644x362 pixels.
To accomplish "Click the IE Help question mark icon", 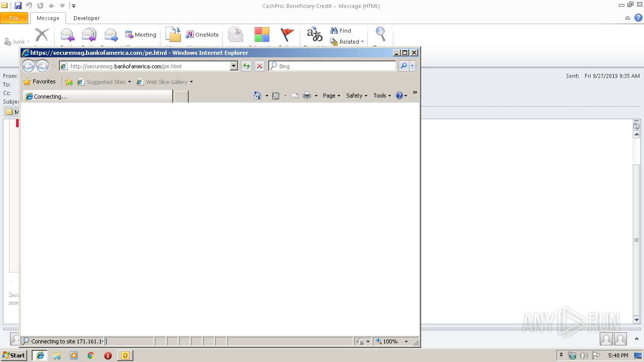I will tap(399, 96).
